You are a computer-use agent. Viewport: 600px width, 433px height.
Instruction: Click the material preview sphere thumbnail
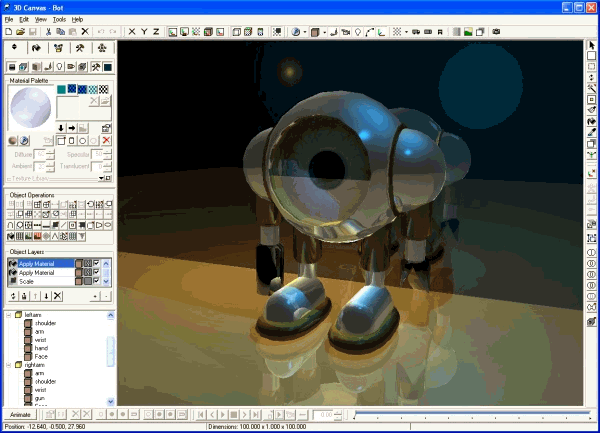pyautogui.click(x=30, y=104)
